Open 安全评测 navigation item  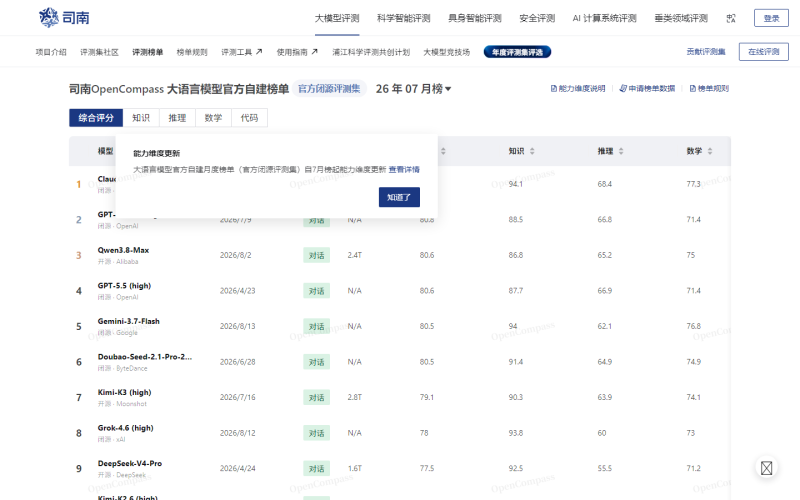(537, 18)
